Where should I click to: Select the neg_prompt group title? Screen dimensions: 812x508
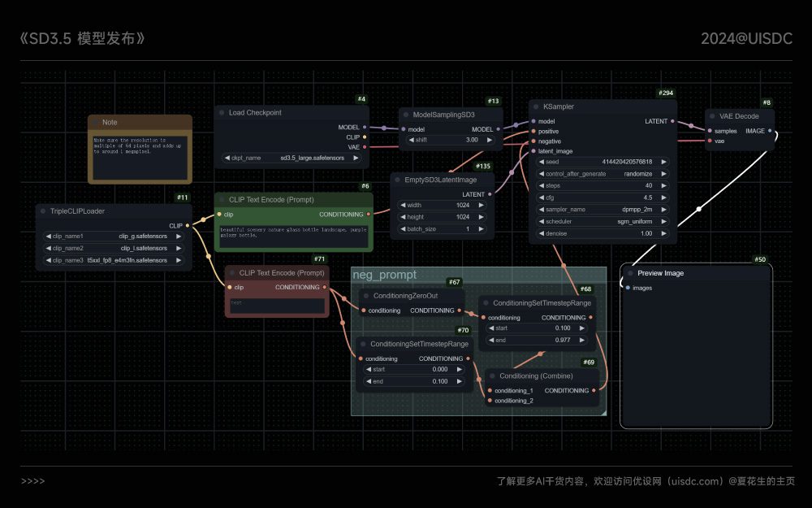384,275
